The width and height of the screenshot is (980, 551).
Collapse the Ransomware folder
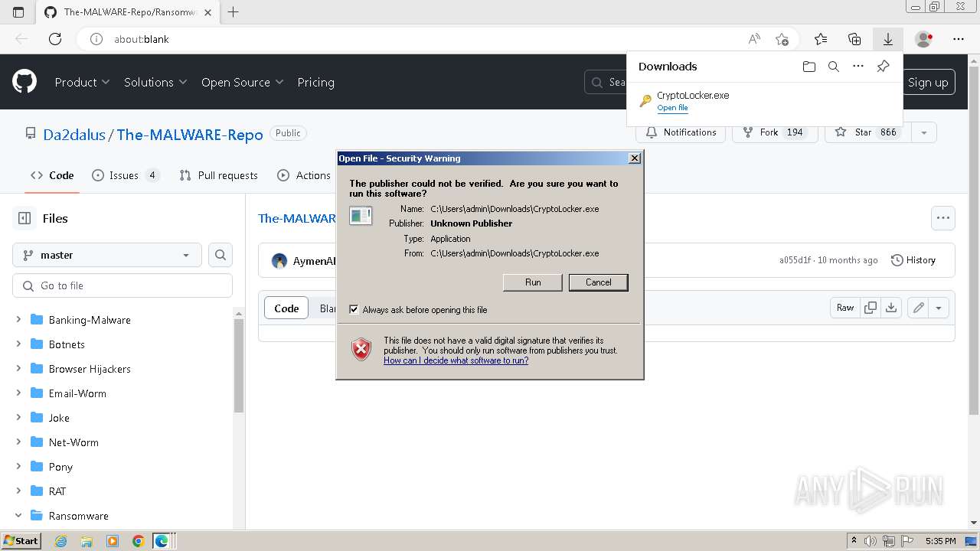tap(18, 516)
